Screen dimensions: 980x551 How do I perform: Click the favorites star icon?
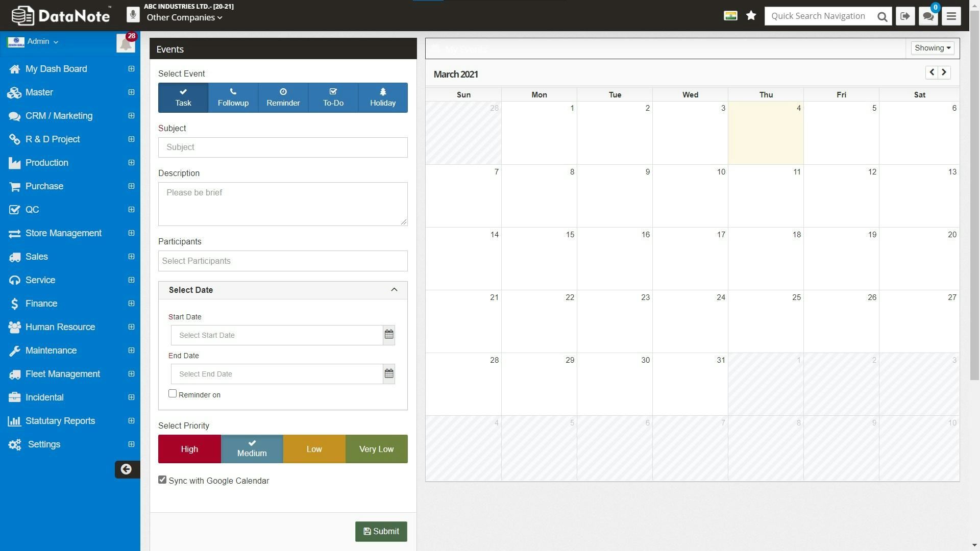click(751, 16)
